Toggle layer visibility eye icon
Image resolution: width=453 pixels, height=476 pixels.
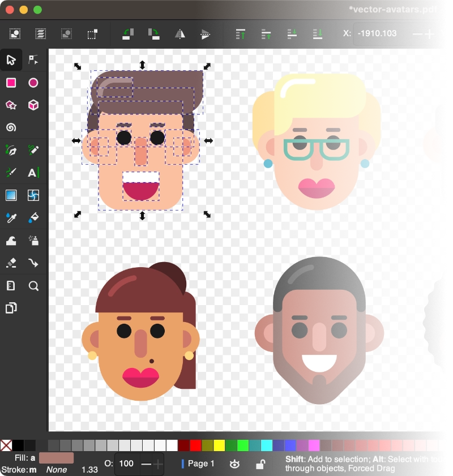click(234, 464)
